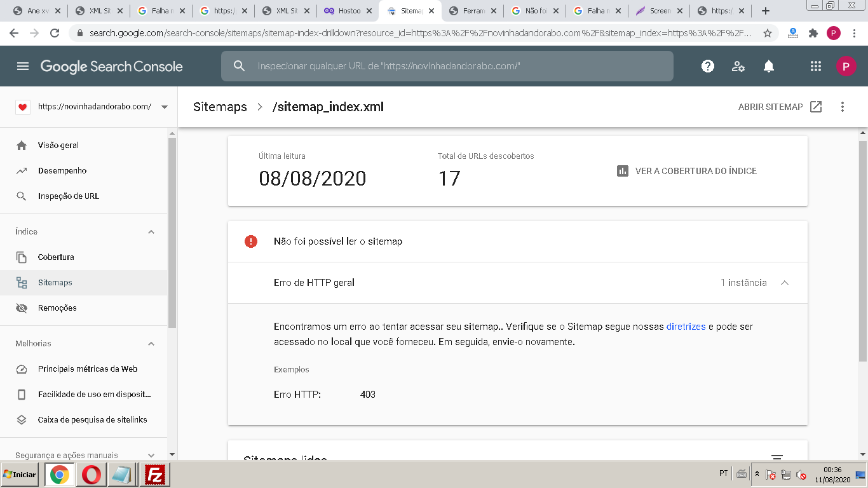Open the notepad app in the taskbar
This screenshot has width=868, height=488.
pyautogui.click(x=121, y=475)
